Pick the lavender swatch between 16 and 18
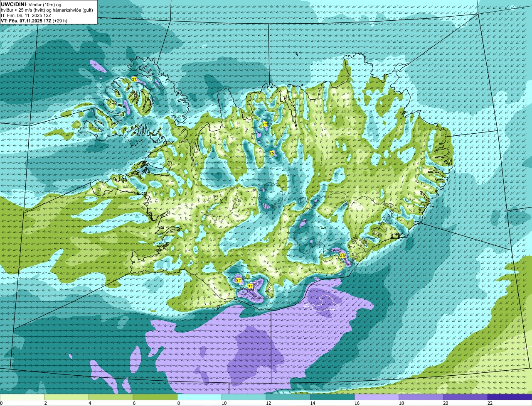 point(377,397)
